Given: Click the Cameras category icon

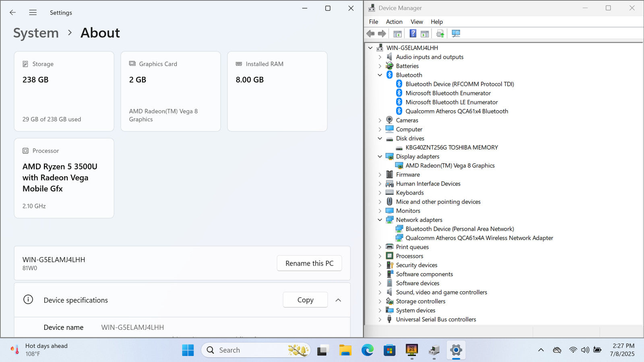Looking at the screenshot, I should [389, 120].
